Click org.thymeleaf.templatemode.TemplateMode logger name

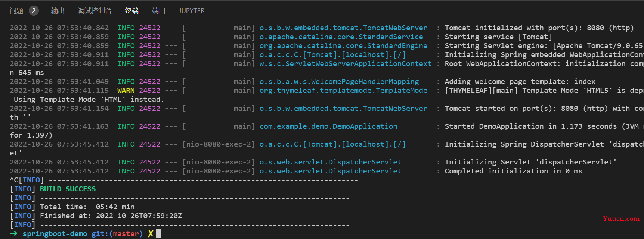pos(343,91)
